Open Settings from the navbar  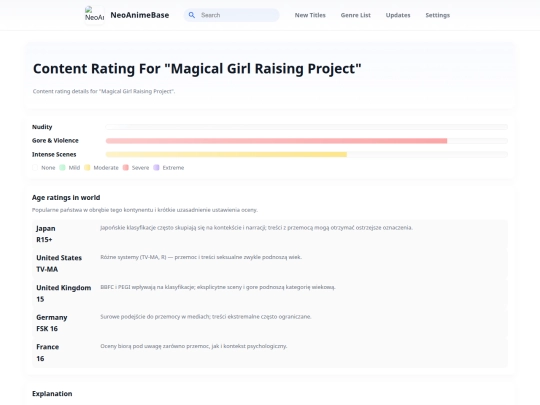pos(437,15)
